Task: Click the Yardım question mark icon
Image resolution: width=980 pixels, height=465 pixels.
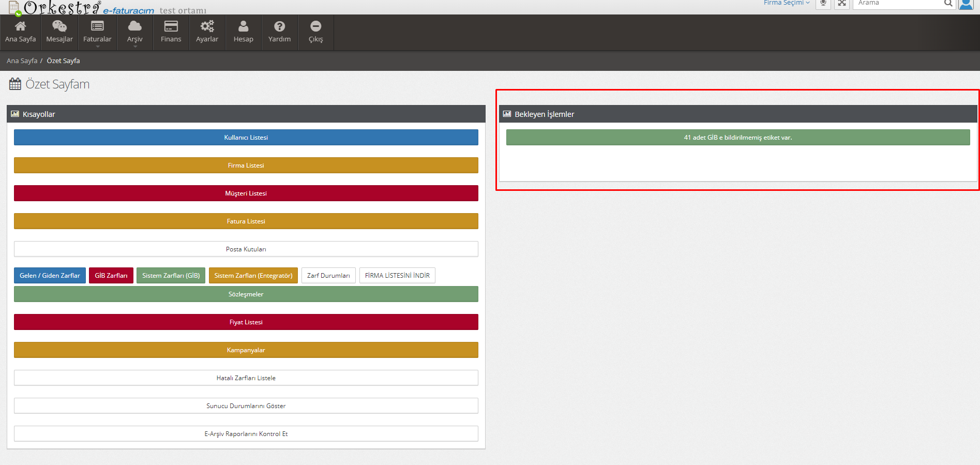Action: pos(279,26)
